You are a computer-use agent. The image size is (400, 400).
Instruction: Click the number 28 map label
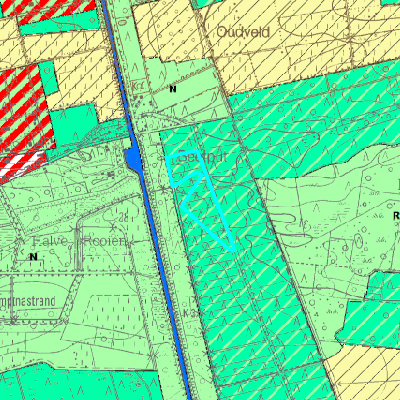124,218
